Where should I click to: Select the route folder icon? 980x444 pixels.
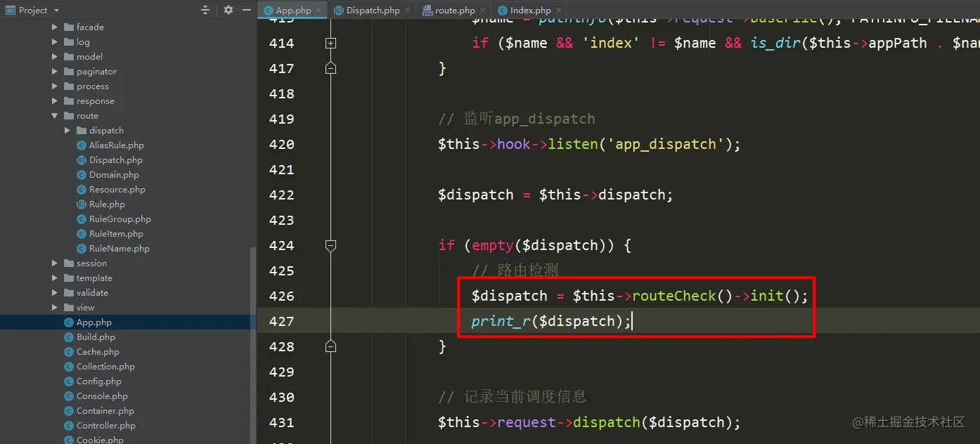[x=69, y=116]
